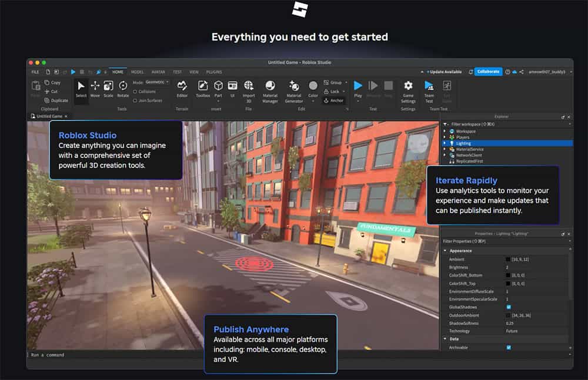The width and height of the screenshot is (588, 380).
Task: Click the help icon beside Collaborate
Action: [508, 72]
